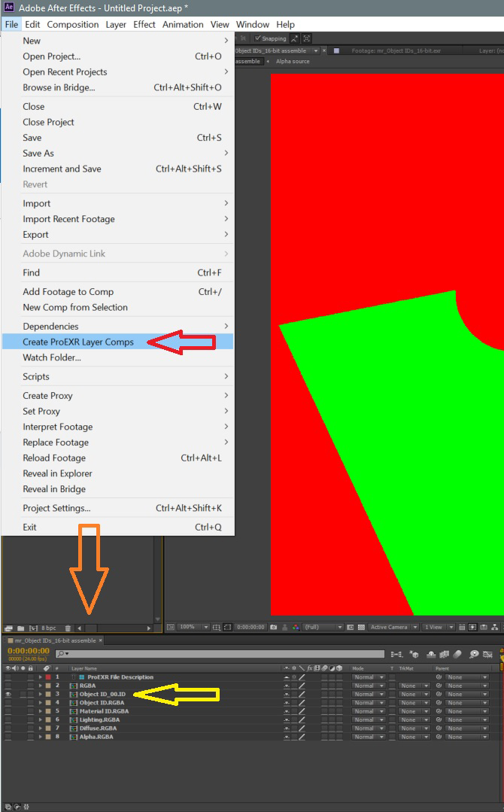Click the Fast Previews icon next to transparency grid

(x=472, y=627)
